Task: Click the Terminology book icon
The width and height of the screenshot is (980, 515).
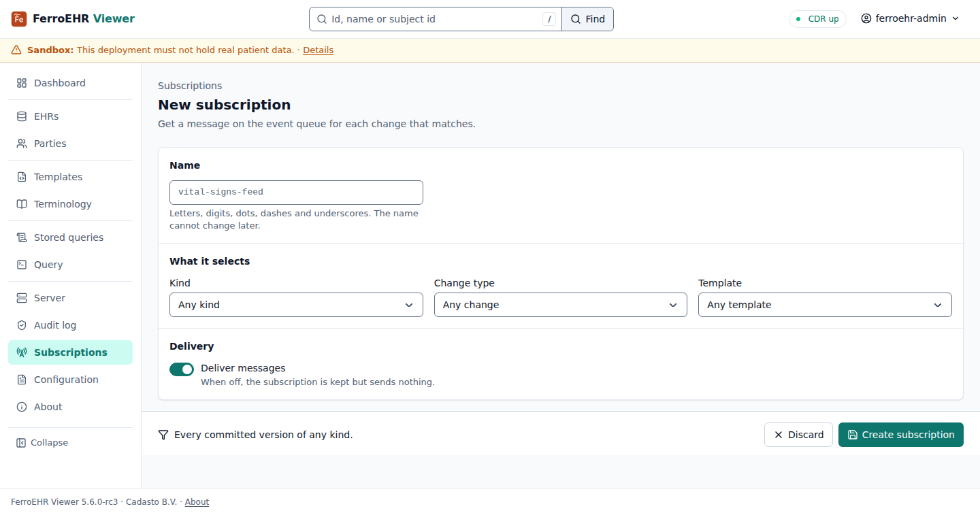Action: tap(22, 204)
